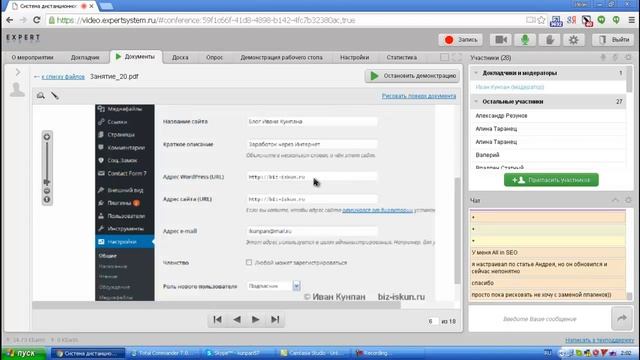Click the chat scrollbar

pyautogui.click(x=629, y=296)
